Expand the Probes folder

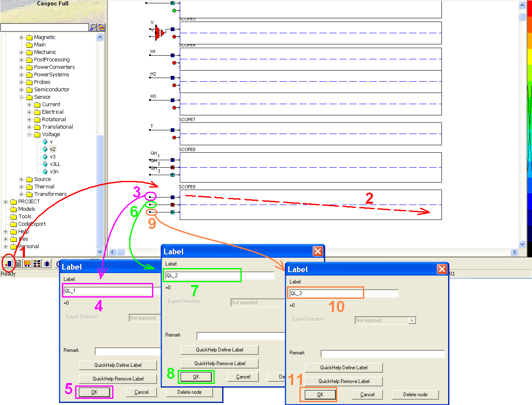pos(22,82)
